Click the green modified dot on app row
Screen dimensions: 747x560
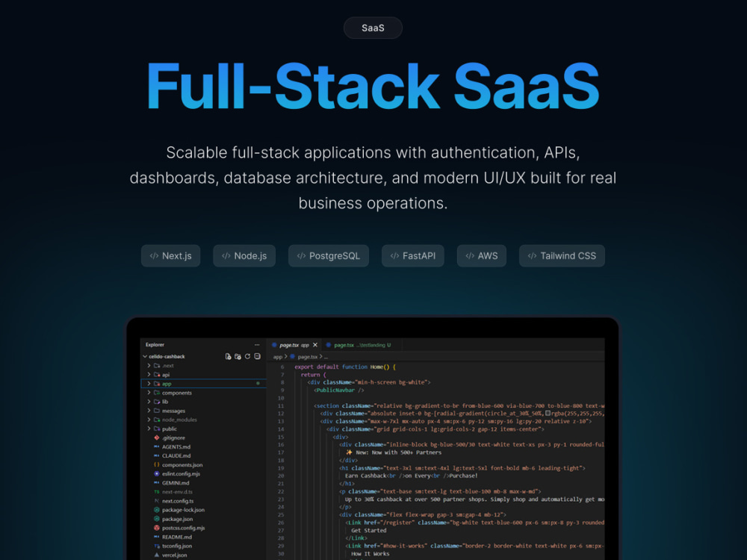pyautogui.click(x=258, y=383)
